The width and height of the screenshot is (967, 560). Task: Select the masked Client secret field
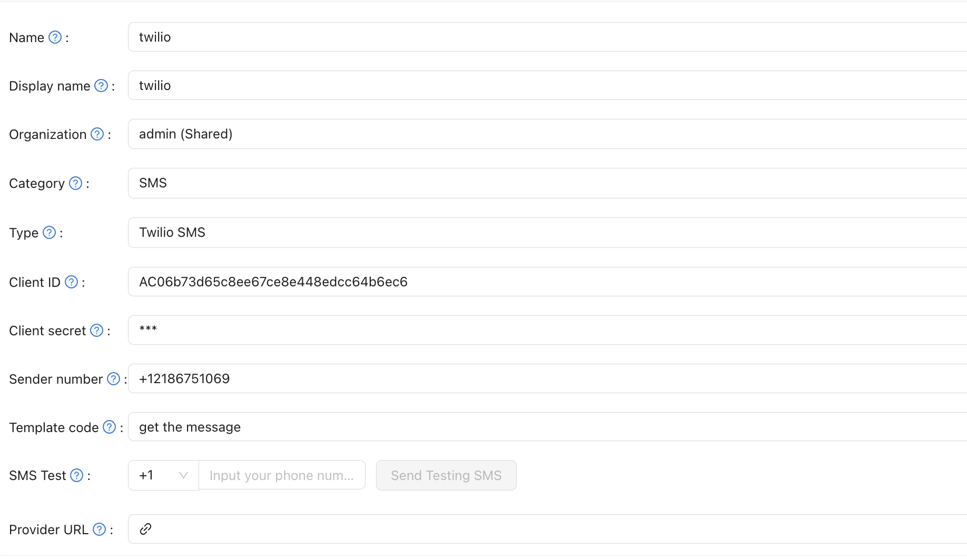click(x=369, y=330)
